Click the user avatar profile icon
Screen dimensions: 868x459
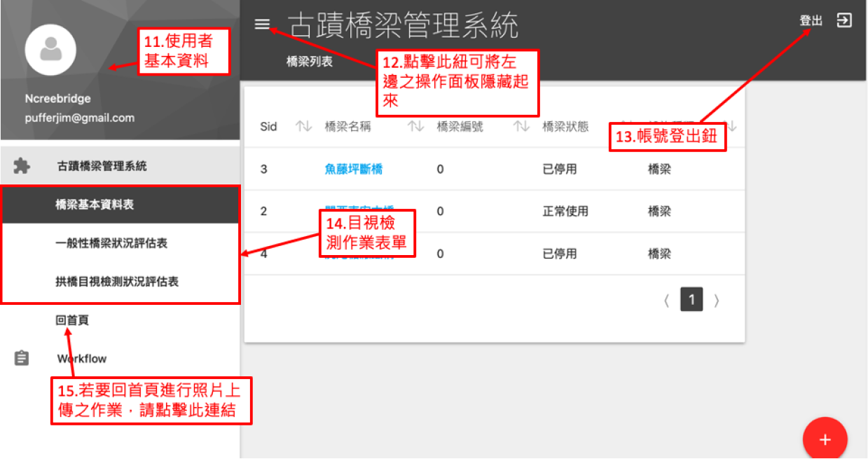[50, 50]
